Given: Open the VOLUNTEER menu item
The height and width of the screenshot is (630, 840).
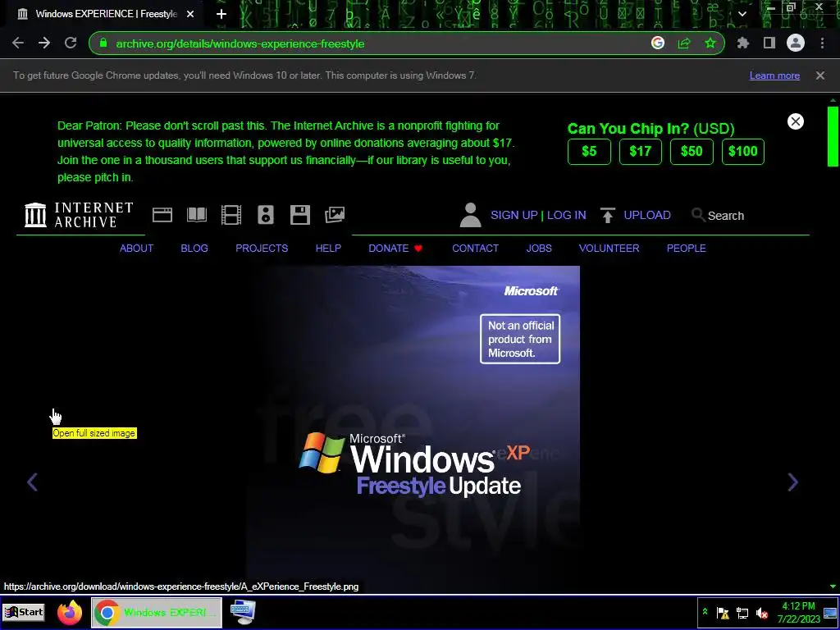Looking at the screenshot, I should (x=609, y=249).
